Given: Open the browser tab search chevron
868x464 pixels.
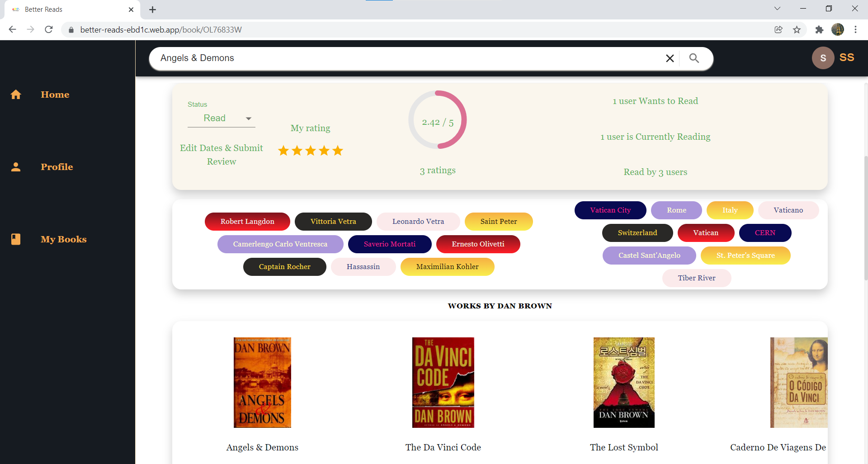Looking at the screenshot, I should coord(777,9).
